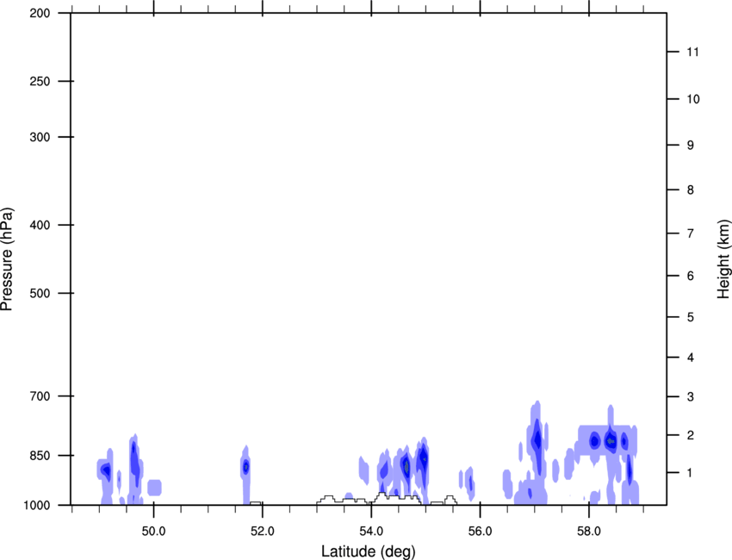This screenshot has width=732, height=560.
Task: Pick the 5 km height label
Action: [x=691, y=317]
